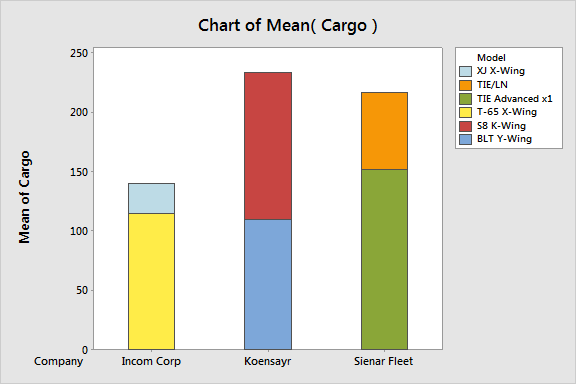
Task: Click the blue BLT Y-Wing legend swatch
Action: [466, 139]
